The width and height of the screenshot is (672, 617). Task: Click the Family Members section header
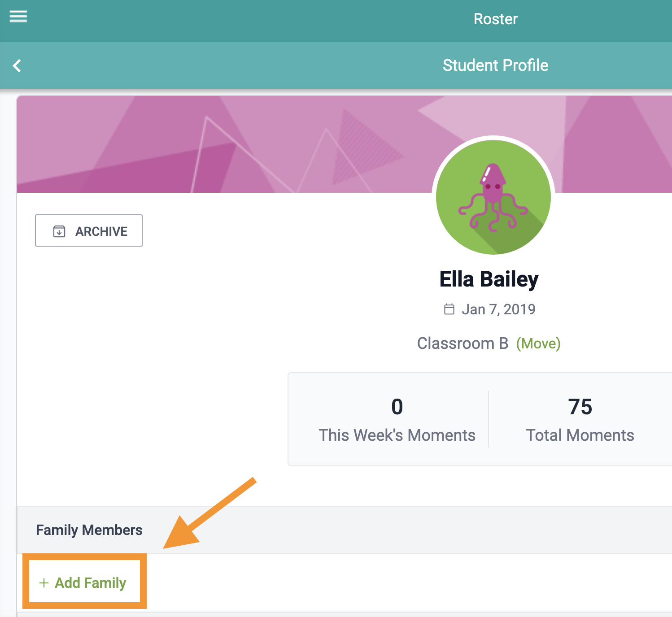tap(89, 530)
